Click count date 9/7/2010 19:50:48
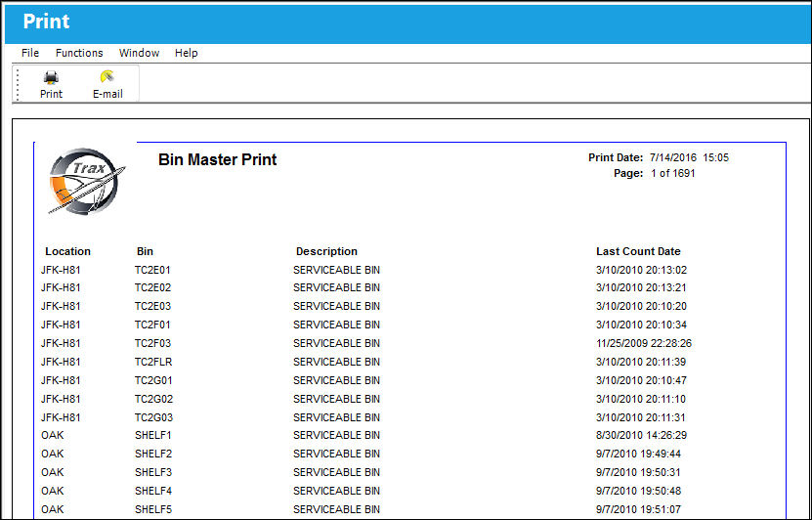This screenshot has width=812, height=520. point(638,491)
